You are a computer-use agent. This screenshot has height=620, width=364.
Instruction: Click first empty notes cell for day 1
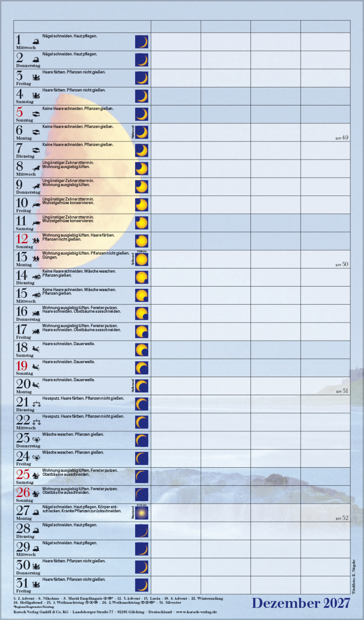176,42
